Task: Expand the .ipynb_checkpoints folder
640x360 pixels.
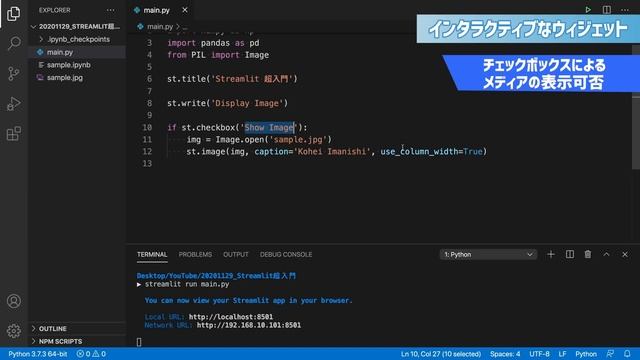Action: (76, 39)
